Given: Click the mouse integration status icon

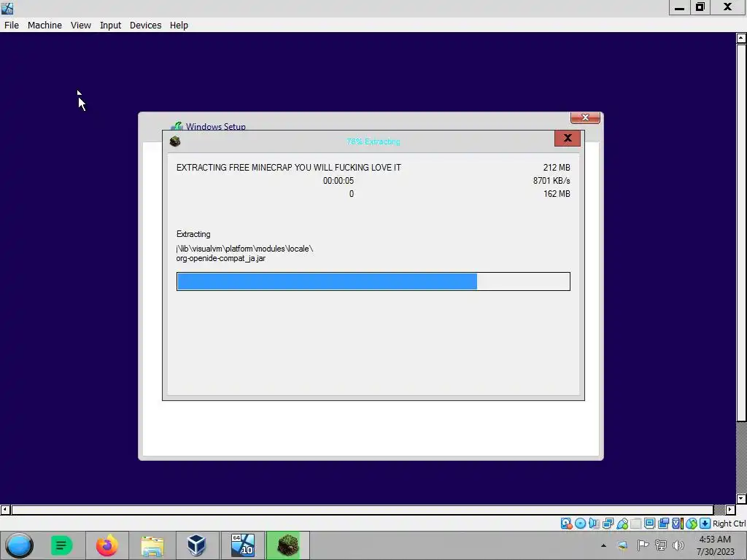Looking at the screenshot, I should (x=692, y=524).
